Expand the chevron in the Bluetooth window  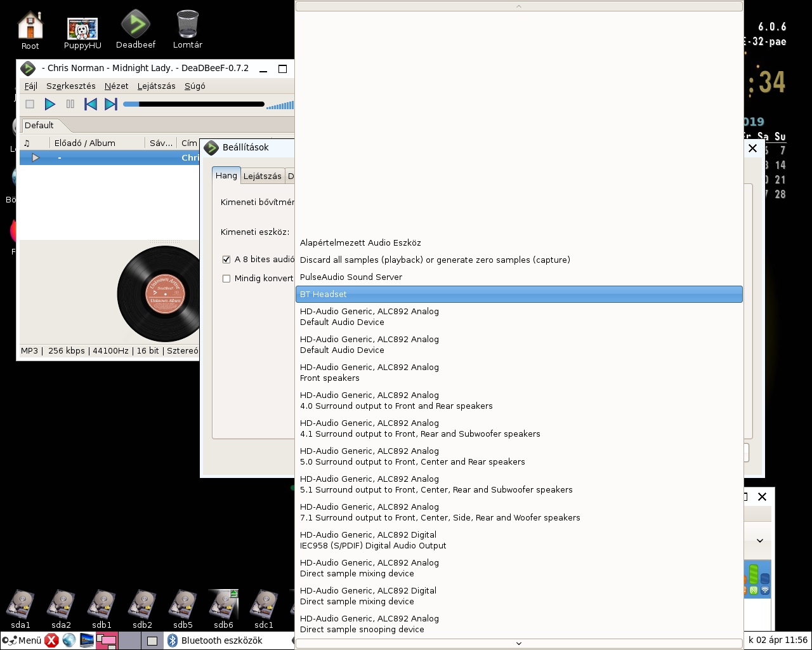[x=760, y=541]
